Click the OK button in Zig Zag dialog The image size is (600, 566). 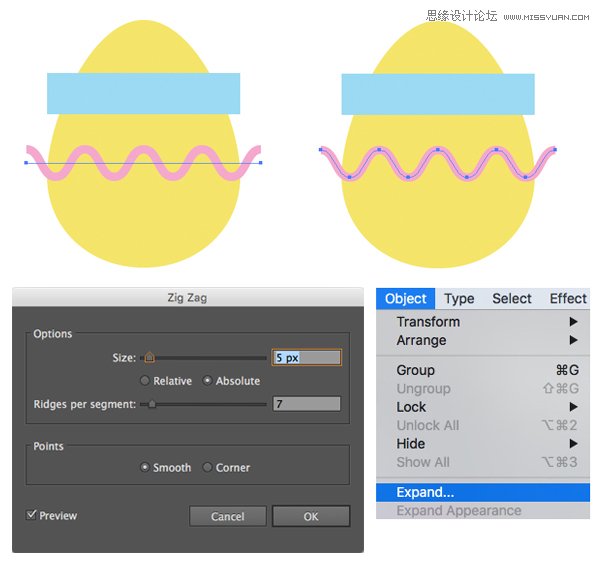pos(310,516)
